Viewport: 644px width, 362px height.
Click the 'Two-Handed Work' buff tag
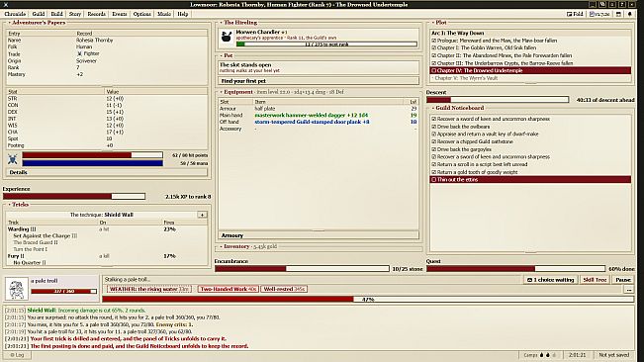click(229, 289)
